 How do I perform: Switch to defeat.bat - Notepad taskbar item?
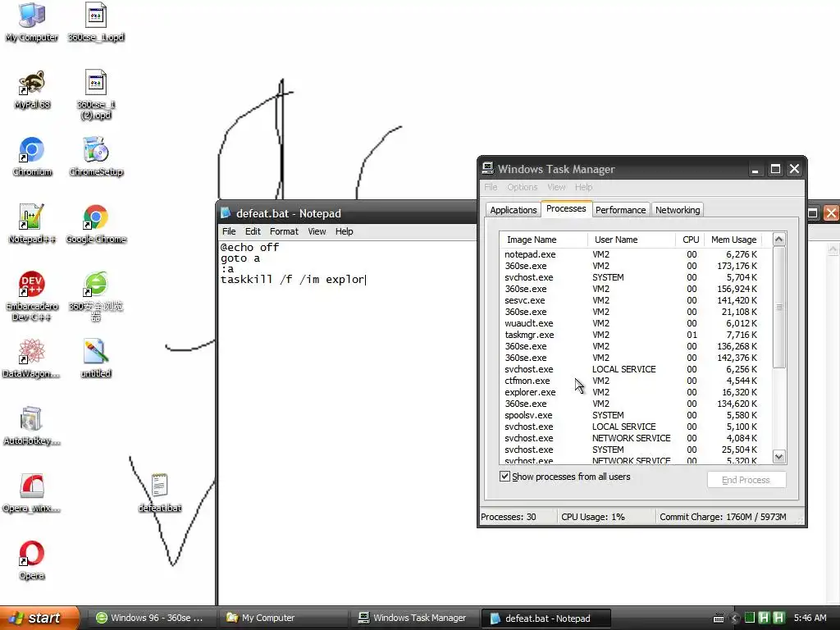[546, 619]
